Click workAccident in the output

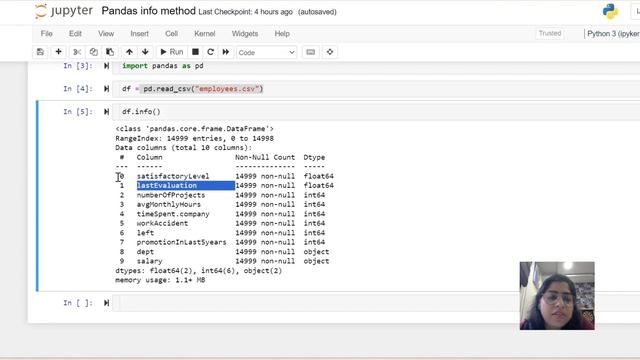(x=162, y=223)
